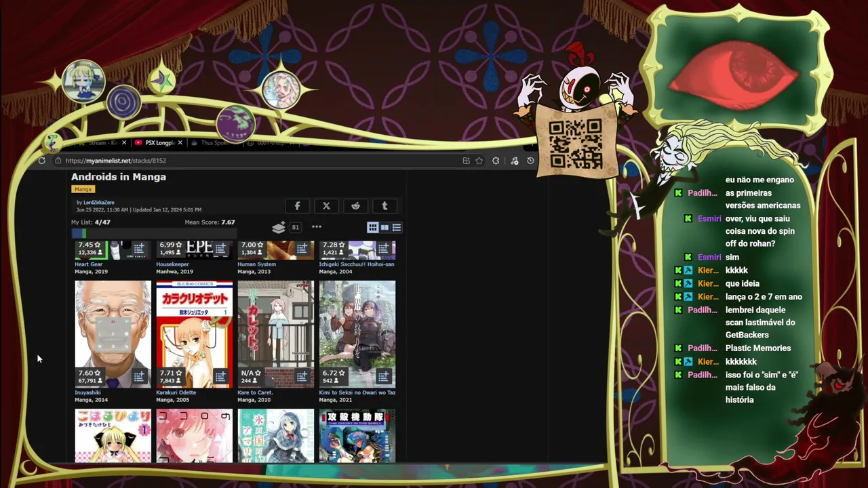Open the blonde cat-ear girl manga cover
This screenshot has width=868, height=488.
point(113,436)
